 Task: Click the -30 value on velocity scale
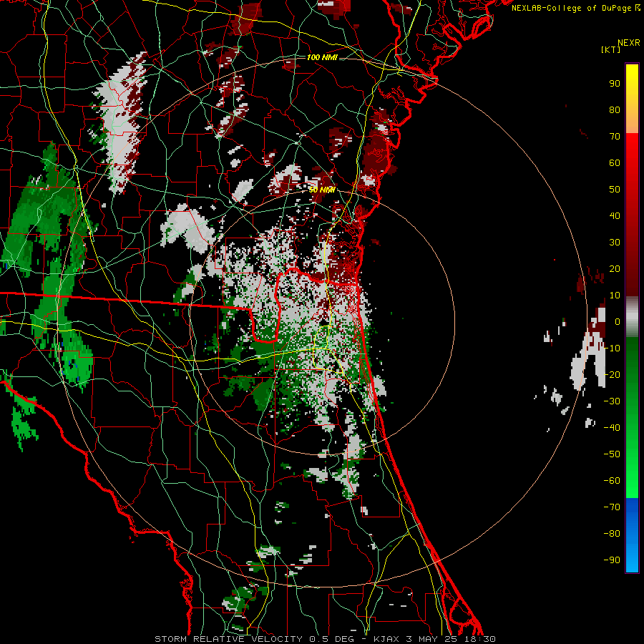[x=612, y=401]
